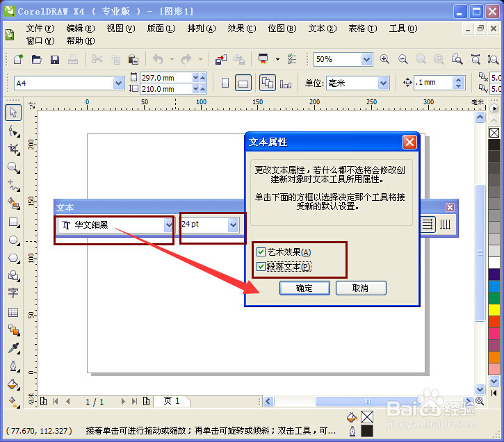Expand the undo history dropdown arrow
The image size is (504, 442).
(172, 59)
